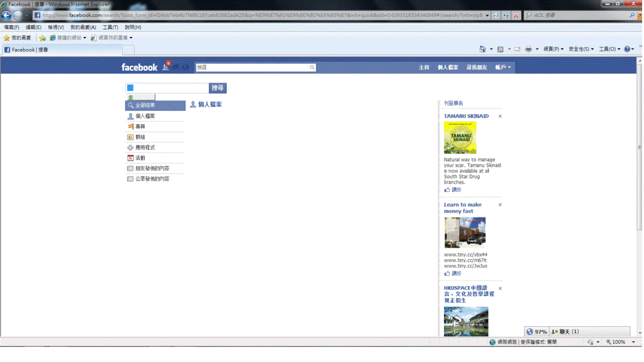Stop loading with the red X icon
The image size is (644, 362).
click(516, 15)
